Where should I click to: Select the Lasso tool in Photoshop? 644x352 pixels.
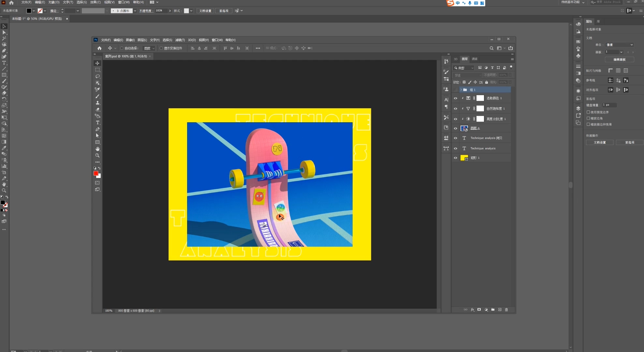click(97, 76)
